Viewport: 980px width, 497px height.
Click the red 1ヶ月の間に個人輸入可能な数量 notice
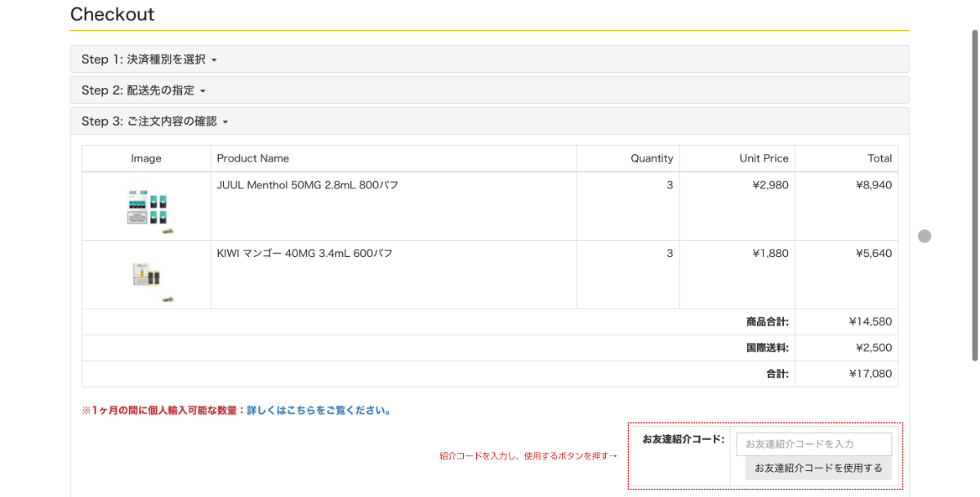(x=163, y=410)
